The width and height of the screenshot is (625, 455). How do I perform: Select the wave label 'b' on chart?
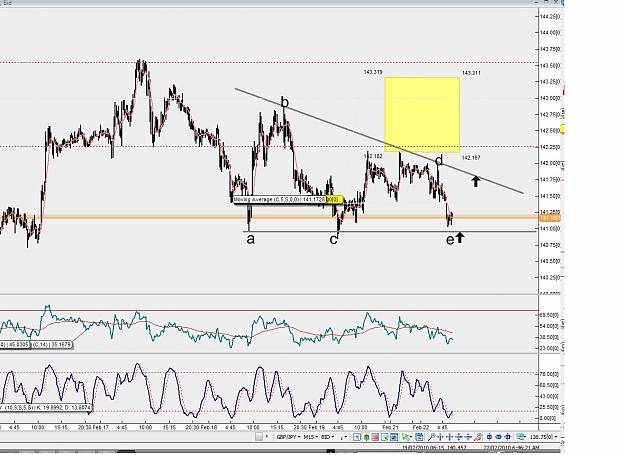(x=285, y=102)
